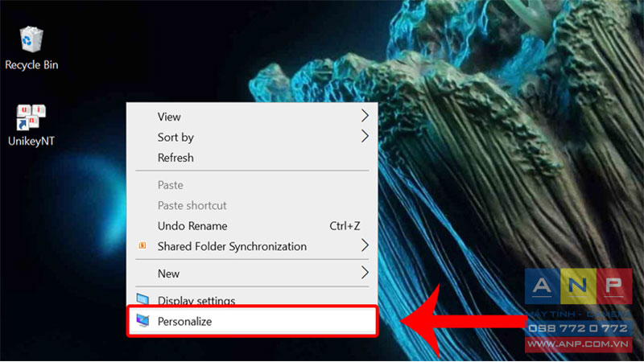The image size is (644, 362).
Task: Click the 098 772 0 772 phone number
Action: [x=578, y=328]
